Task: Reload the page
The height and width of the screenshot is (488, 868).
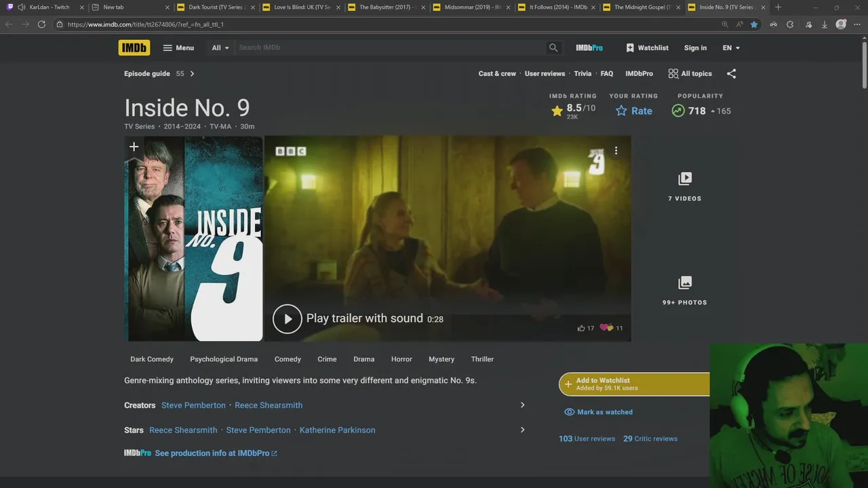Action: coord(41,24)
